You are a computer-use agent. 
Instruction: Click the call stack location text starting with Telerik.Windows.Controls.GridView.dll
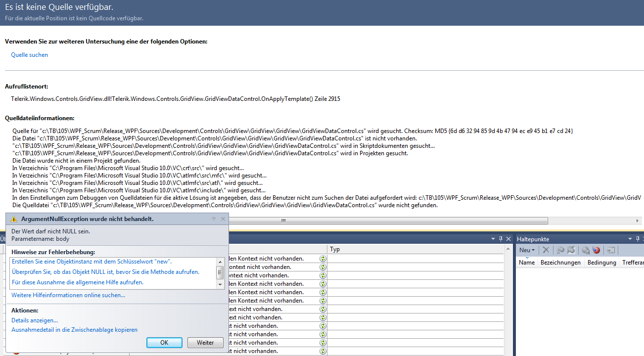(176, 99)
